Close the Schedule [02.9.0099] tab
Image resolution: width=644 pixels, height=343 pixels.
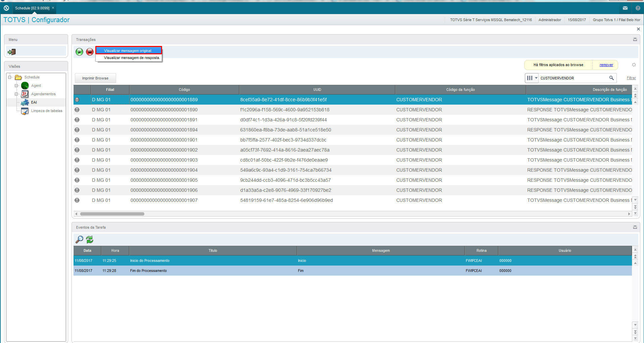[53, 8]
